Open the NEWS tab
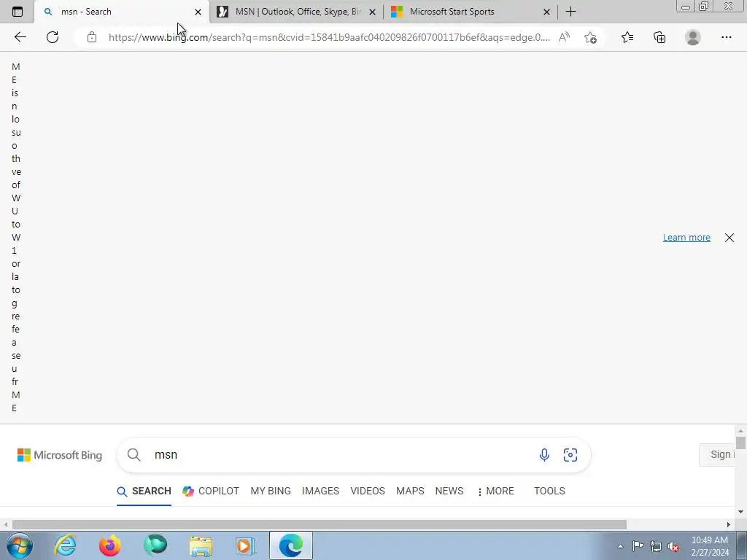The image size is (747, 560). tap(449, 491)
